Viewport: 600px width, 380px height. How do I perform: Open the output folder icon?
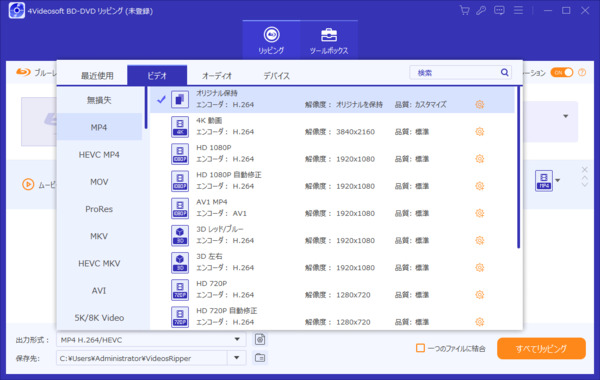[x=260, y=357]
